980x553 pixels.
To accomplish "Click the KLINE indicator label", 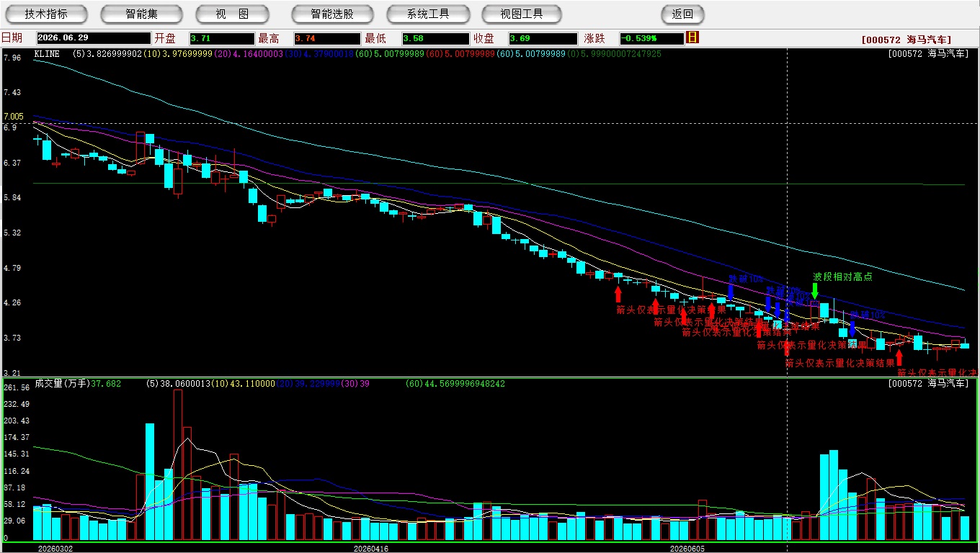I will click(47, 54).
